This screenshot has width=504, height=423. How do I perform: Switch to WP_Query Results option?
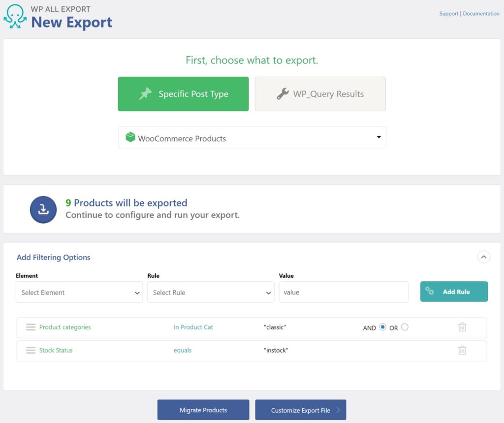pos(320,94)
